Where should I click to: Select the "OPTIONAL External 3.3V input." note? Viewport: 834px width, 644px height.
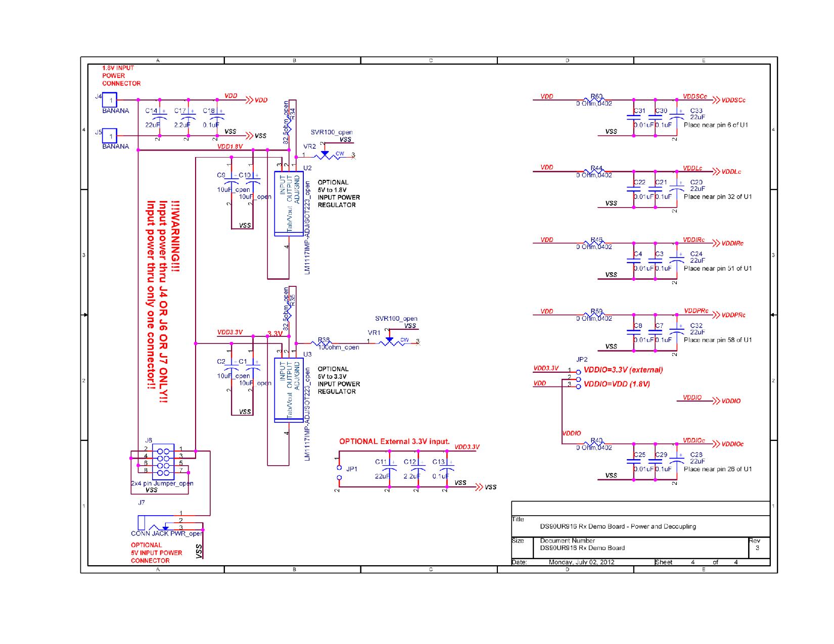[x=394, y=441]
